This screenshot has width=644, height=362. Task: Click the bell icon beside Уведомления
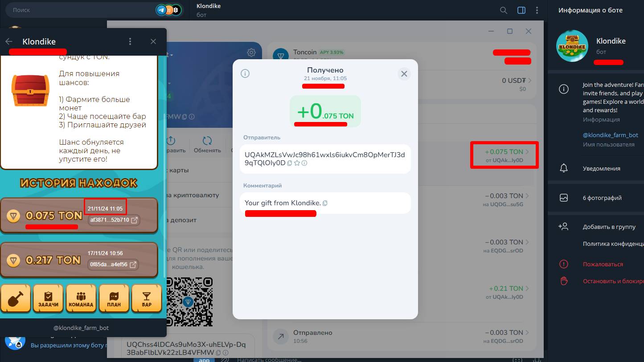(564, 168)
